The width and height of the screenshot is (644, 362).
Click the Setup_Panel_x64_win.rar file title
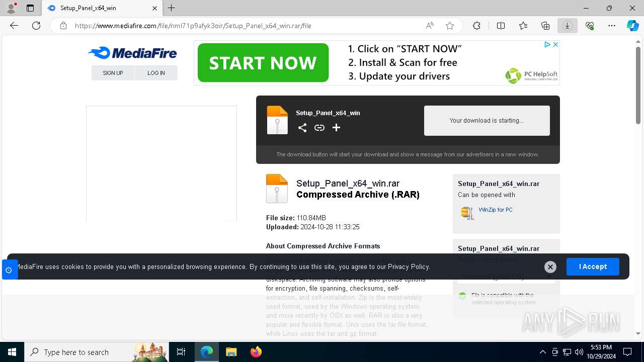tap(348, 184)
